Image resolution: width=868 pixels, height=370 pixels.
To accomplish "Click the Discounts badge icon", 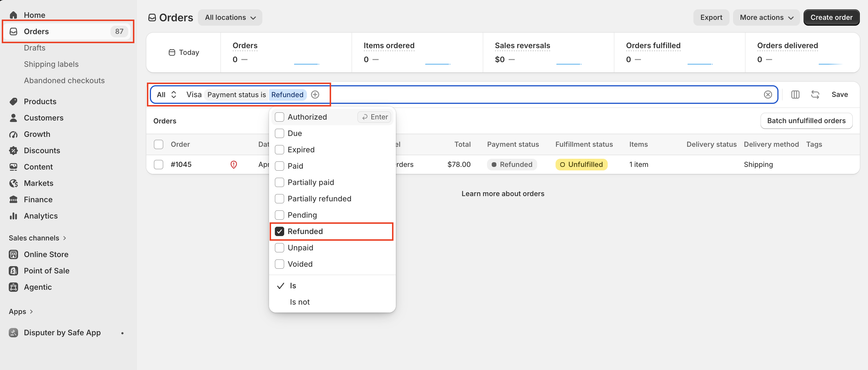I will click(13, 151).
